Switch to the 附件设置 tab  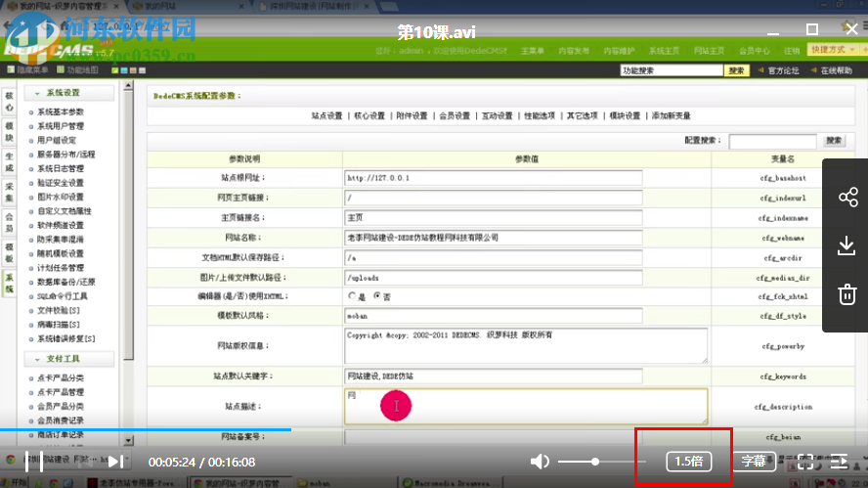pyautogui.click(x=412, y=115)
